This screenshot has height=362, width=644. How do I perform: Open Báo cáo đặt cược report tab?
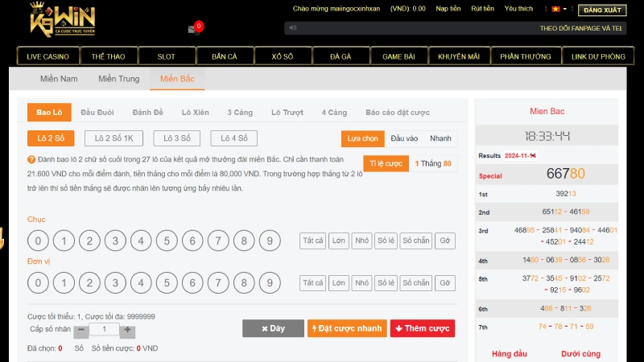398,113
